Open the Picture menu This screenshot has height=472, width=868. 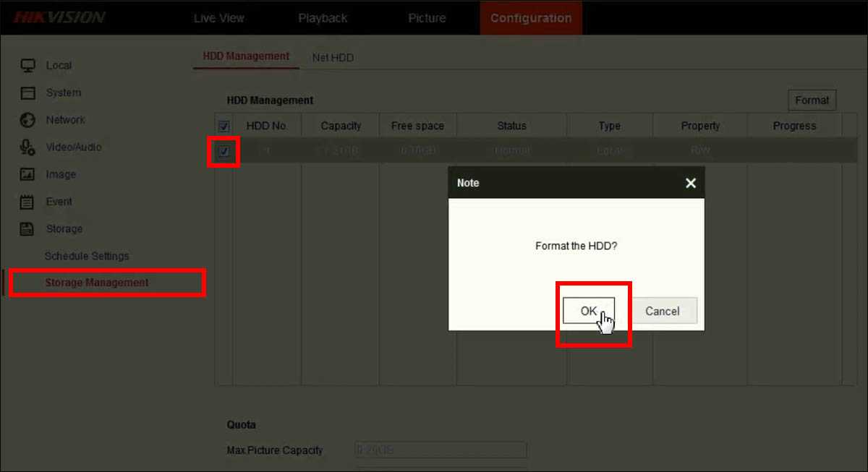coord(427,18)
